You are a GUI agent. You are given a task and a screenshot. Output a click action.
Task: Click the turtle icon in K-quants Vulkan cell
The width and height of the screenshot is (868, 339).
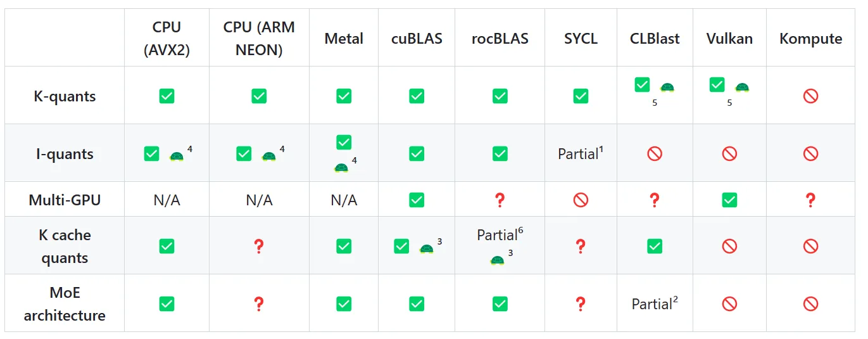point(742,87)
